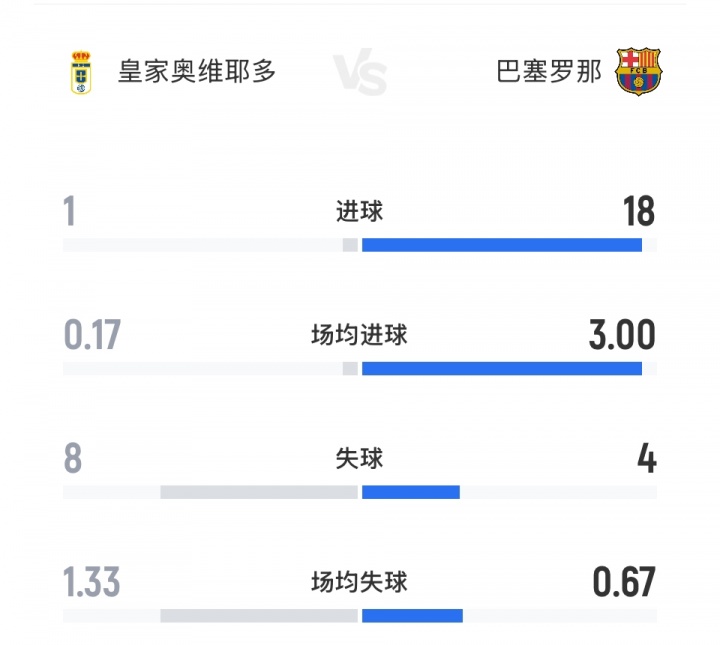
Task: Select the 失球 stat label
Action: point(359,459)
